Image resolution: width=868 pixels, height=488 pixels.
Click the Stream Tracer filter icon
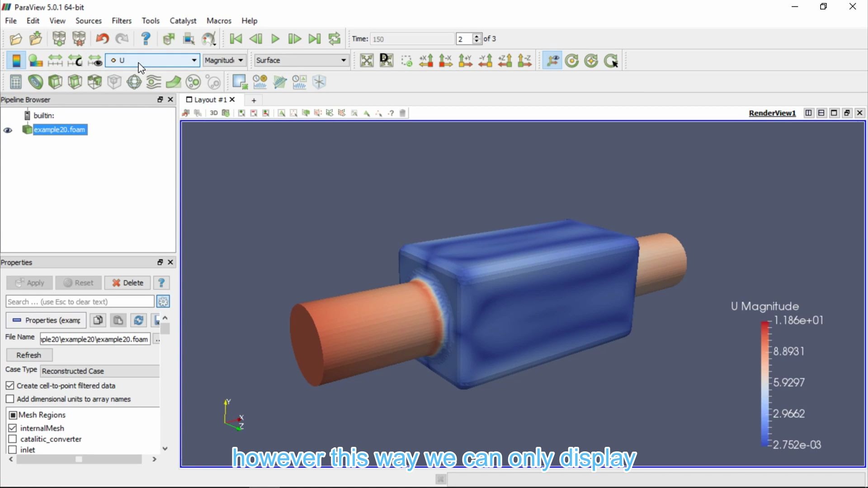tap(154, 82)
